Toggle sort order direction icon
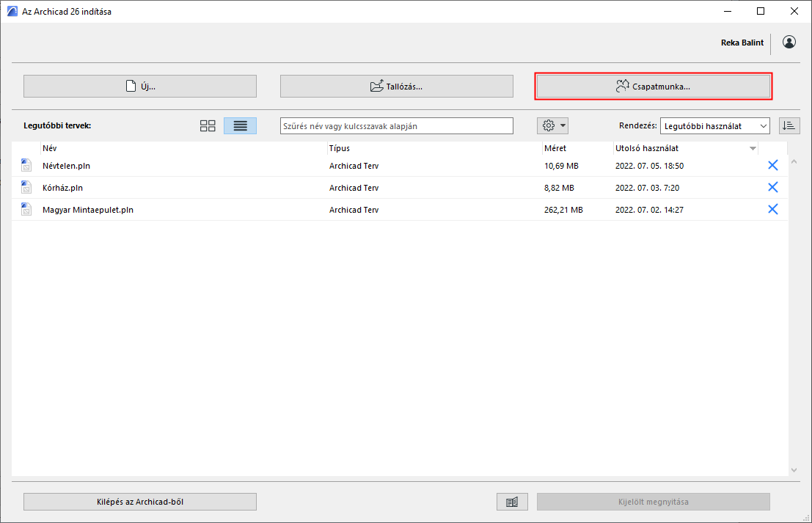Viewport: 812px width, 523px height. tap(789, 126)
